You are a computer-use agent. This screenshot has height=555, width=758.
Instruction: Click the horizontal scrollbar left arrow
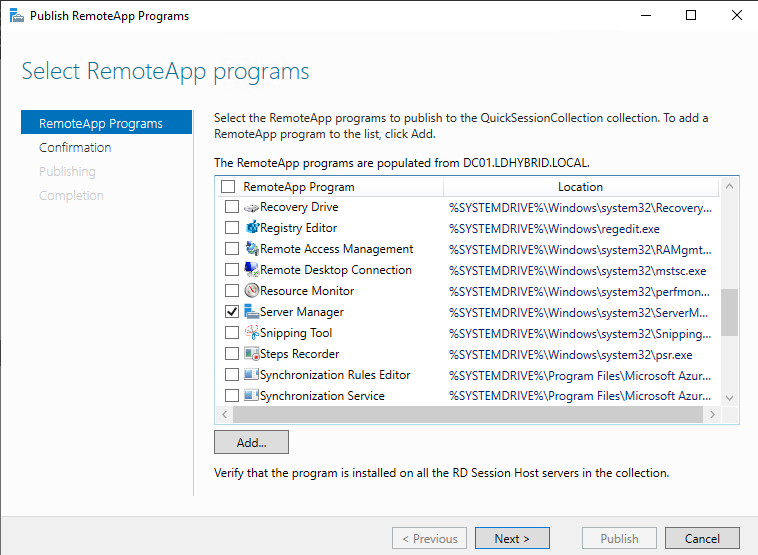(x=224, y=414)
